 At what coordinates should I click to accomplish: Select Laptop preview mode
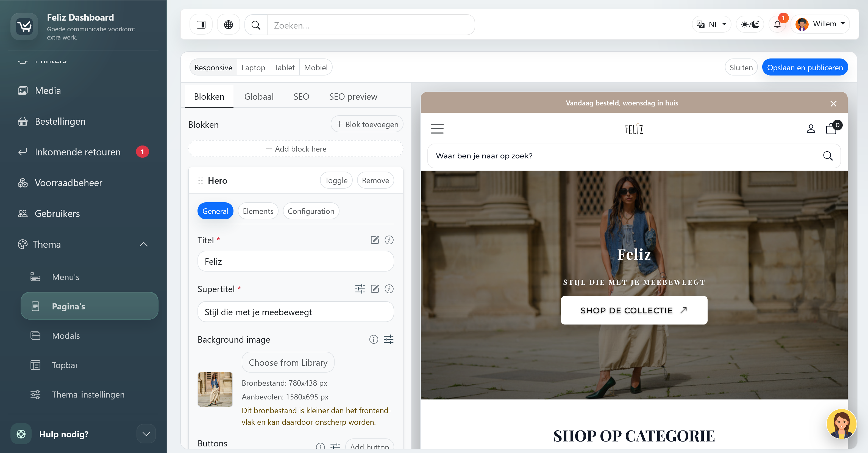pyautogui.click(x=253, y=67)
